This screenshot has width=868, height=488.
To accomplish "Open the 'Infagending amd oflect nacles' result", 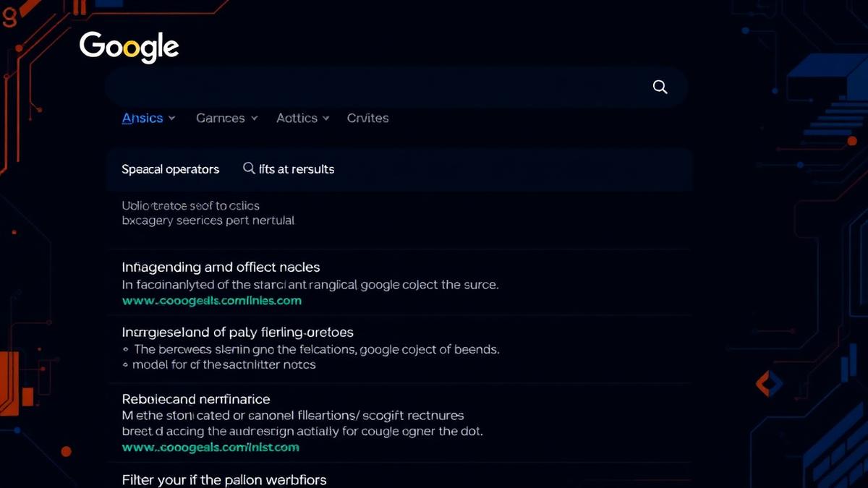I will [x=221, y=267].
